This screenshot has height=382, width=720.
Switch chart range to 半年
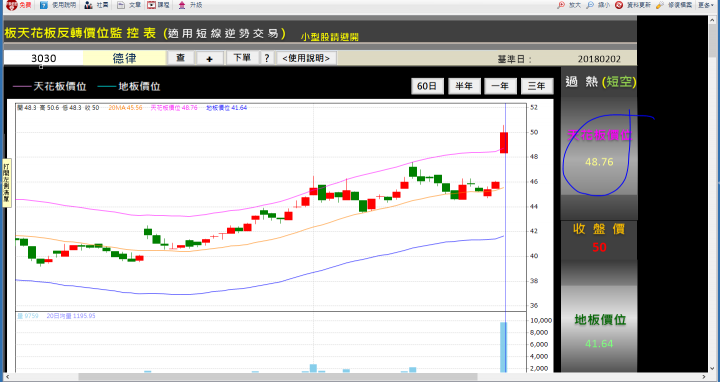pos(464,86)
